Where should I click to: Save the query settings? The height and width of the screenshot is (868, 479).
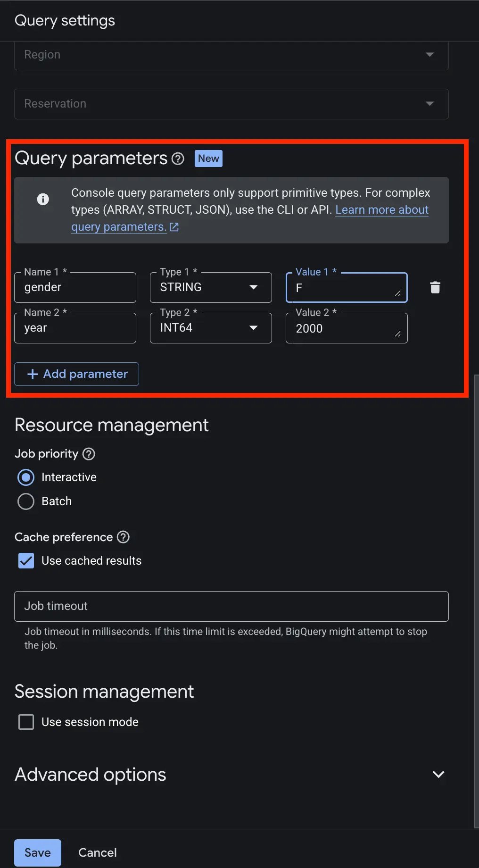click(38, 853)
